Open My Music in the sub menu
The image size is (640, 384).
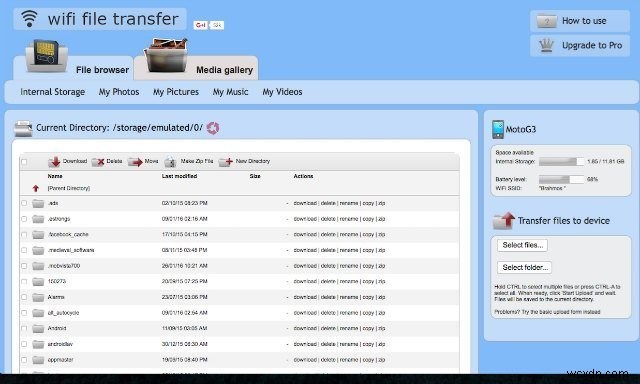[230, 92]
